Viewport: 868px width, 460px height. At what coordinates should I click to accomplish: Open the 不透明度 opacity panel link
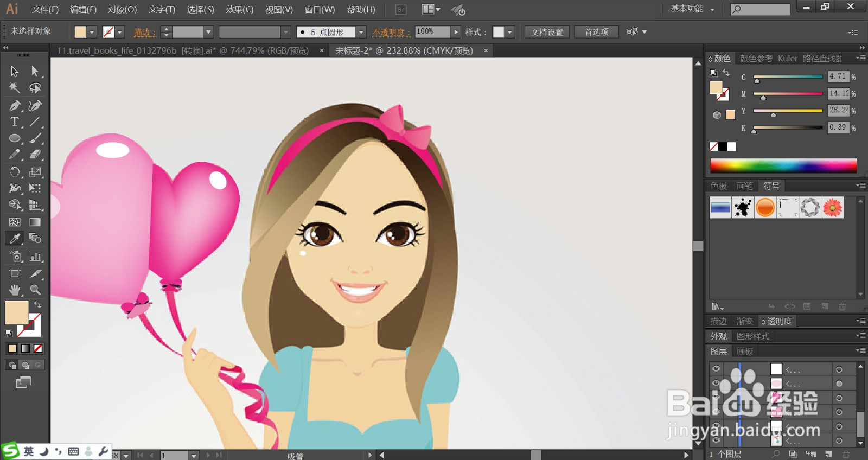[391, 32]
